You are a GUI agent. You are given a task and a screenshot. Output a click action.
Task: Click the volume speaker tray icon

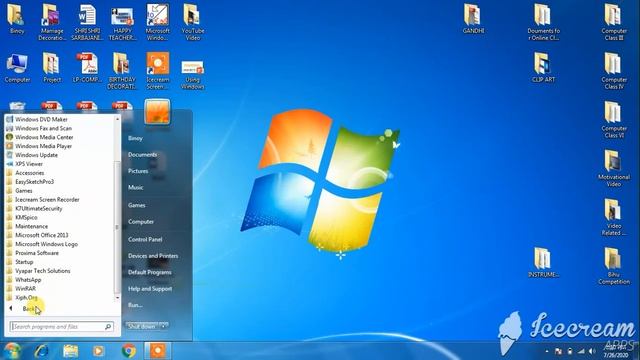point(592,351)
